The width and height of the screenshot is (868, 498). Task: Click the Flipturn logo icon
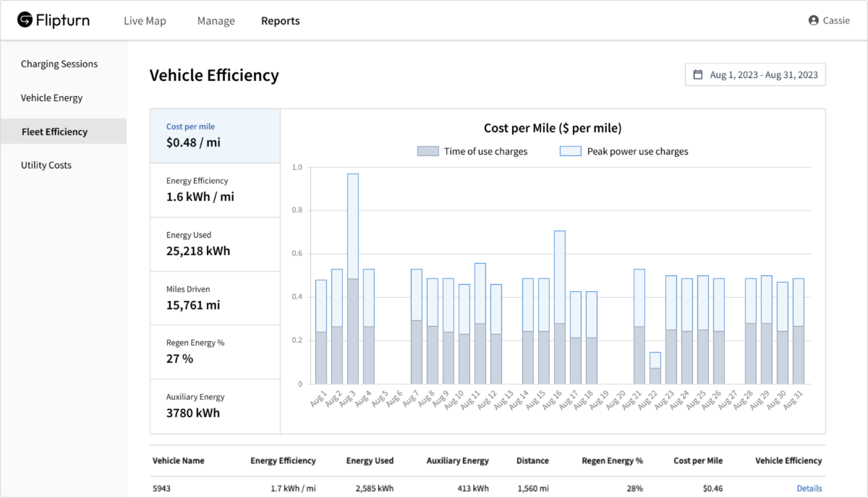coord(25,20)
